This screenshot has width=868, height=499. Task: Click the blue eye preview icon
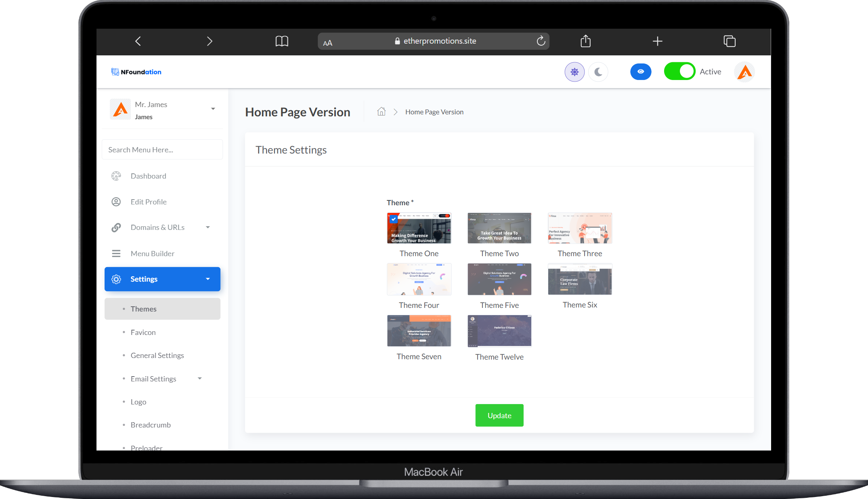[x=641, y=72]
